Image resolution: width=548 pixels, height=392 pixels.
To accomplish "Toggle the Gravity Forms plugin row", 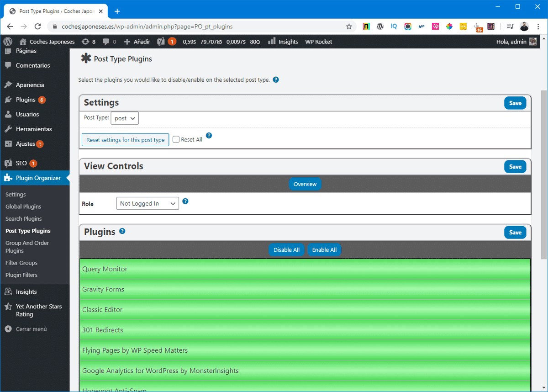I will [305, 289].
